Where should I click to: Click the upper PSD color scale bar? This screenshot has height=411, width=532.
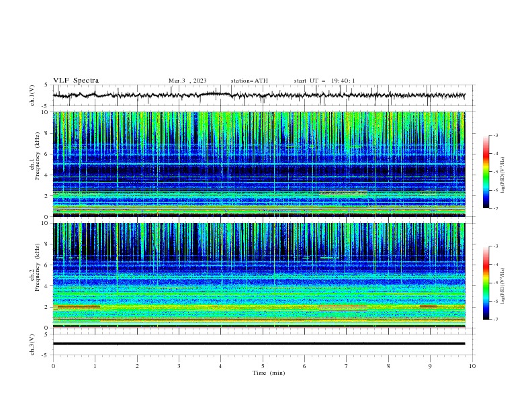(x=486, y=172)
